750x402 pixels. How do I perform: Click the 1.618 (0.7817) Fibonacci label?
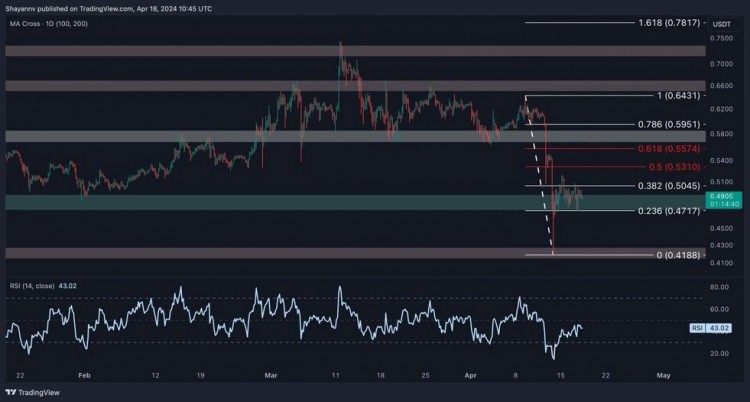(669, 22)
